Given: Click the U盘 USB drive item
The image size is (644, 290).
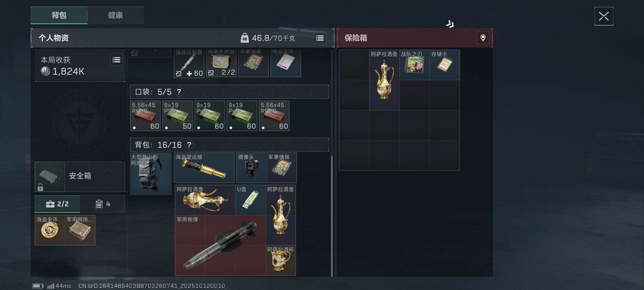Looking at the screenshot, I should pyautogui.click(x=250, y=200).
